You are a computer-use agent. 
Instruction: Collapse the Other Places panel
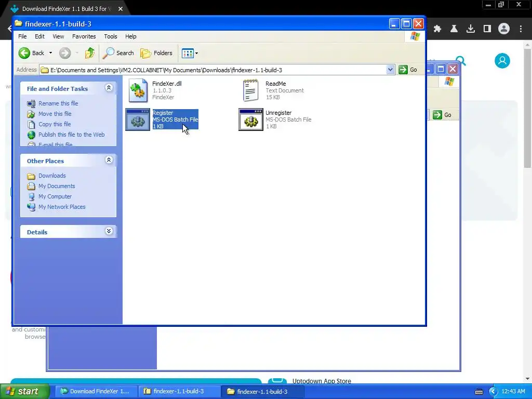(109, 160)
